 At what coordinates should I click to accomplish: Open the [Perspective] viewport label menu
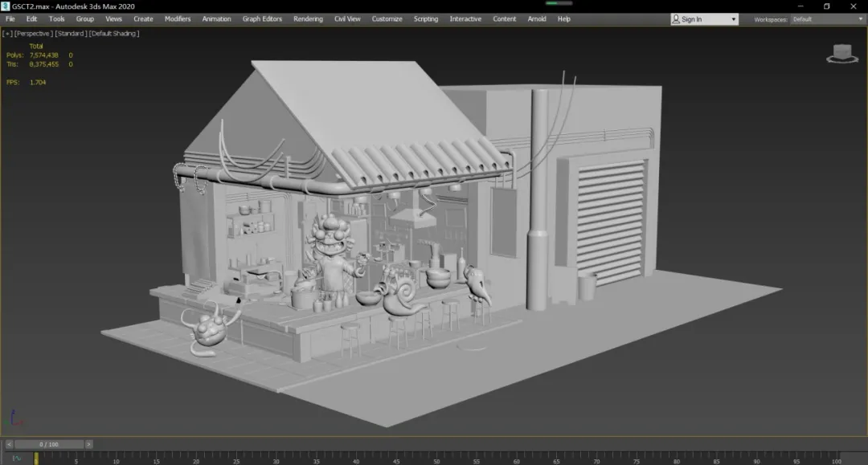pyautogui.click(x=33, y=34)
